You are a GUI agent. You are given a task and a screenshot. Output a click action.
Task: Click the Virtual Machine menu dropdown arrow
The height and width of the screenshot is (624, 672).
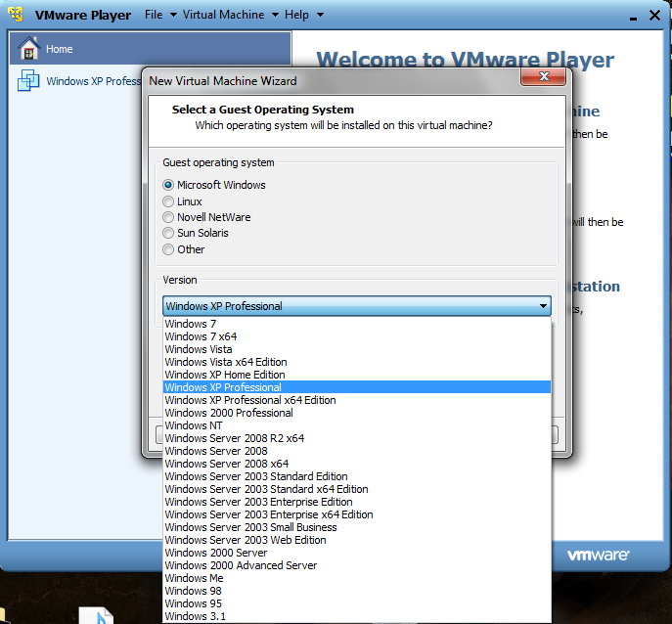pos(275,15)
